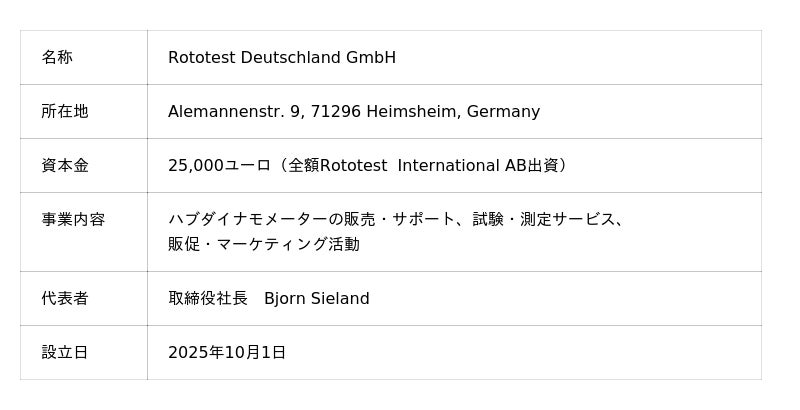
Task: Select the 取締役社長 title text
Action: (208, 299)
